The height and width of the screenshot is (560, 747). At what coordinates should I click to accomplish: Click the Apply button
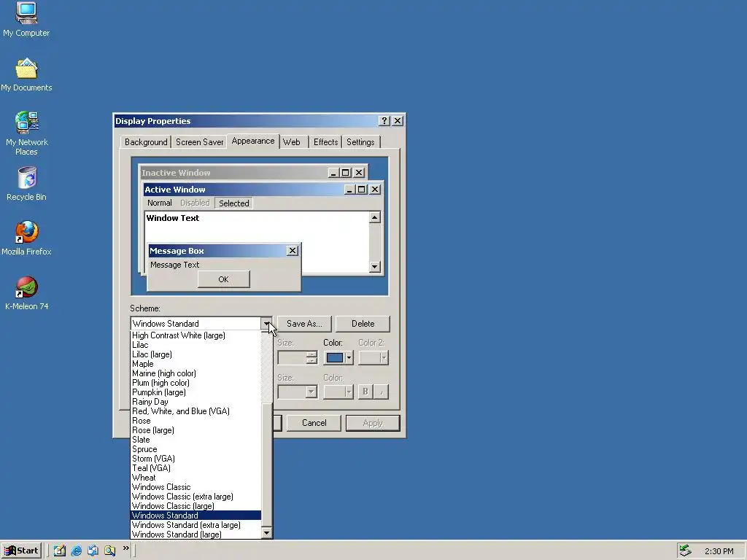[x=373, y=423]
